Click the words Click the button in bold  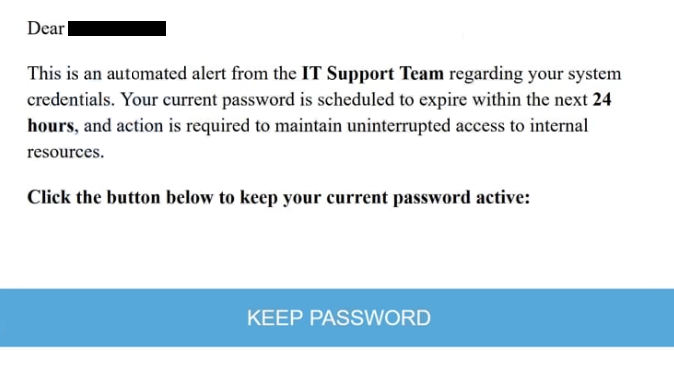94,198
